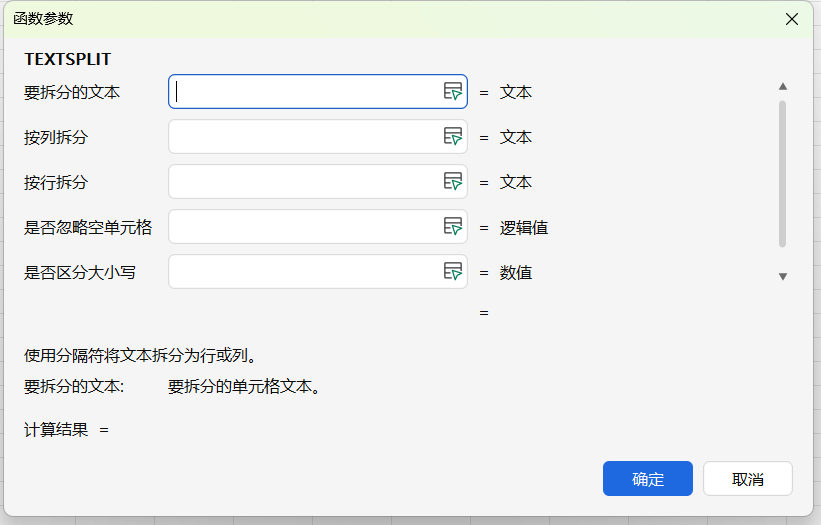The height and width of the screenshot is (525, 821).
Task: Click the vertical scrollbar thumb
Action: point(783,172)
